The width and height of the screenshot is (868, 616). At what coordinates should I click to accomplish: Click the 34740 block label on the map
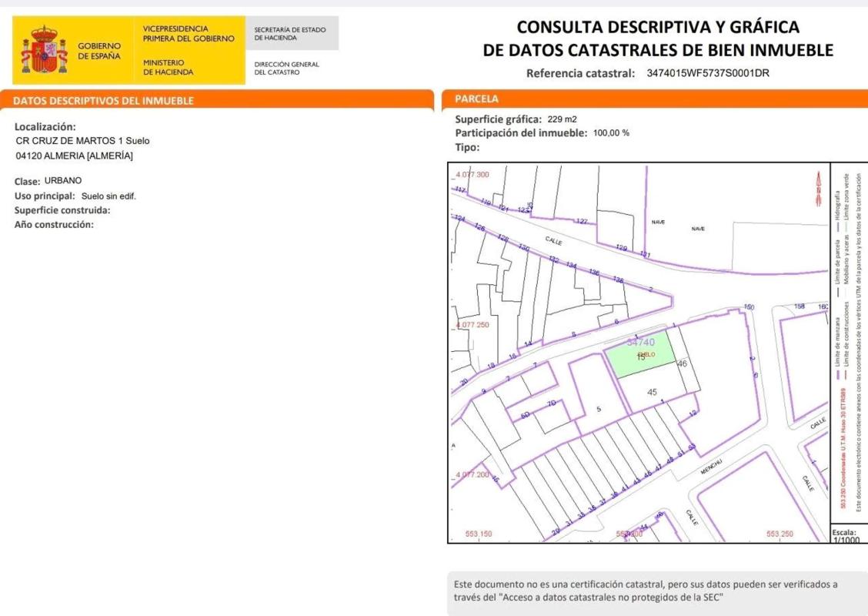640,342
